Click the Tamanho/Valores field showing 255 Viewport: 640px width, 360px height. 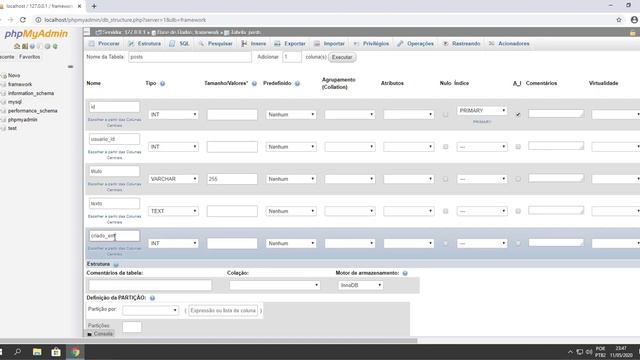click(x=232, y=179)
